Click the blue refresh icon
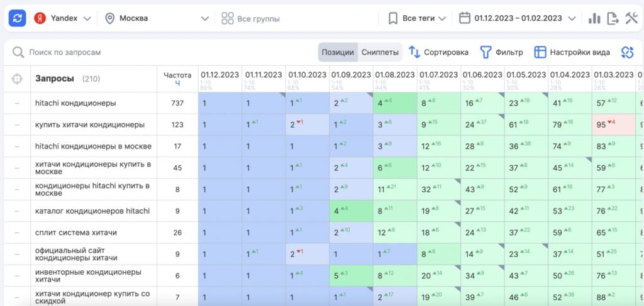644x306 pixels. point(17,18)
